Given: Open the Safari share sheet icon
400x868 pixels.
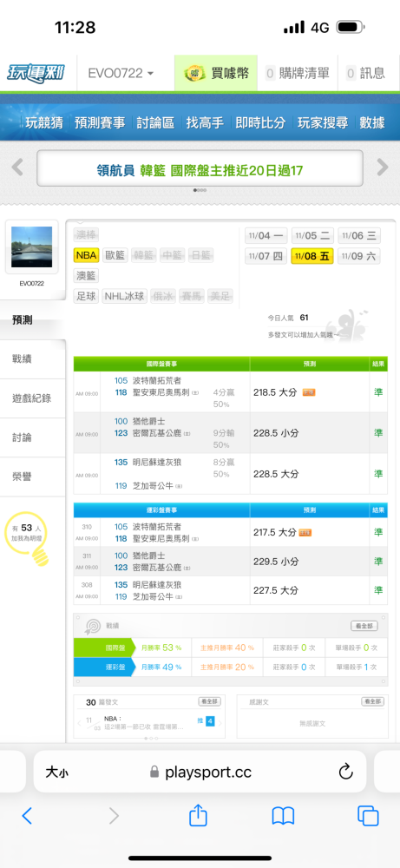Looking at the screenshot, I should pyautogui.click(x=198, y=814).
